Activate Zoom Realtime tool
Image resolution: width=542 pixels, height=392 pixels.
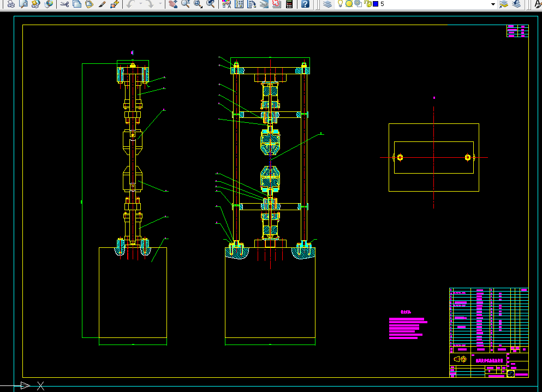(186, 4)
